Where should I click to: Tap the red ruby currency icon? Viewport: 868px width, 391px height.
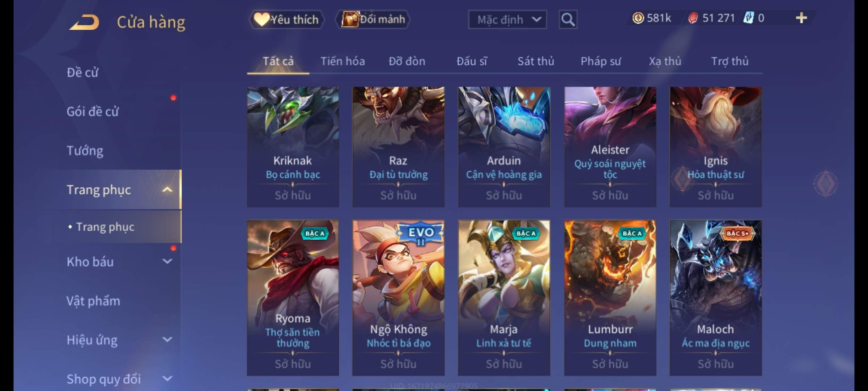click(x=693, y=18)
